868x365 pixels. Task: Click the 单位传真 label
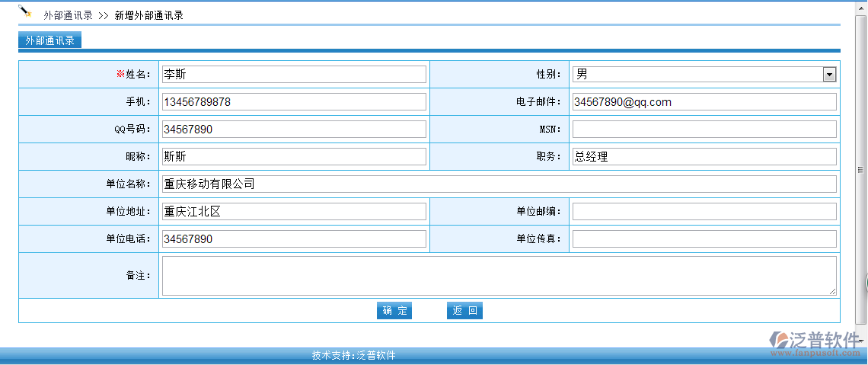pyautogui.click(x=540, y=239)
